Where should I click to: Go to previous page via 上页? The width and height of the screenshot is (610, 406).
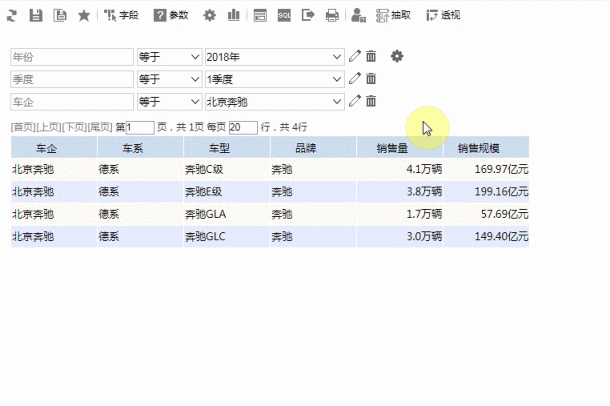[49, 127]
